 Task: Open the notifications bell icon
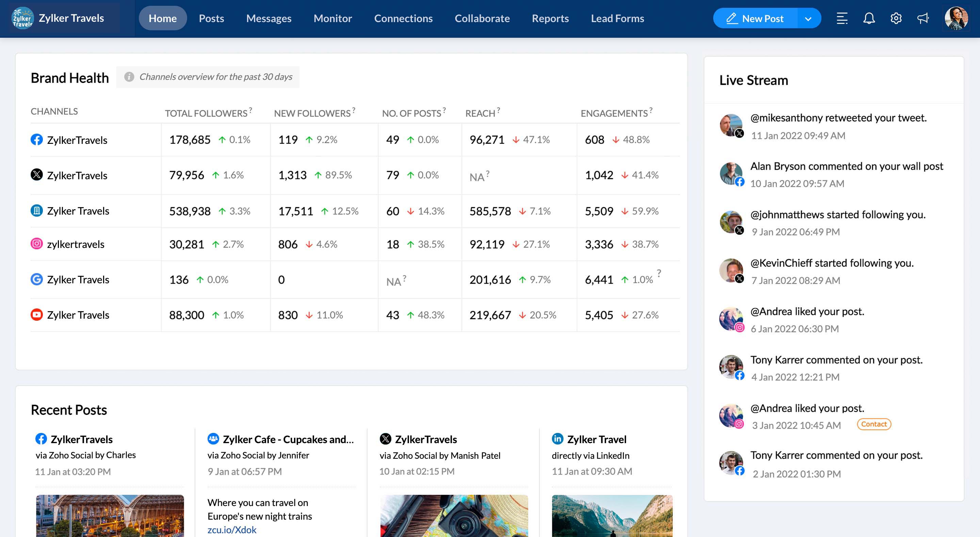click(869, 18)
